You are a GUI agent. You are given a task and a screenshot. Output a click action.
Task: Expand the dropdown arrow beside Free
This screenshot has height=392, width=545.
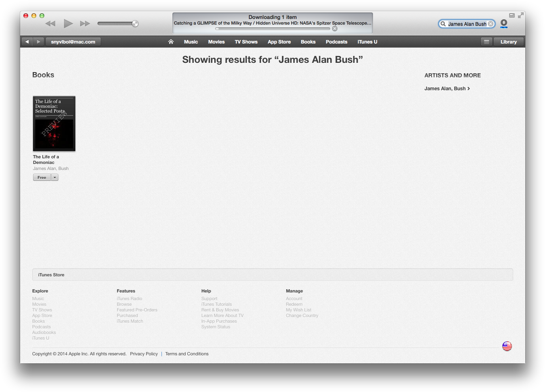point(55,177)
